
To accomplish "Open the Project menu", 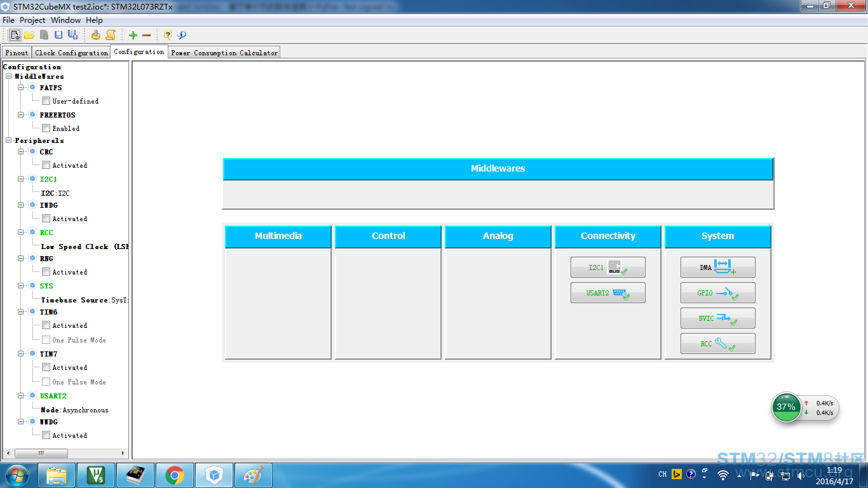I will (x=32, y=20).
